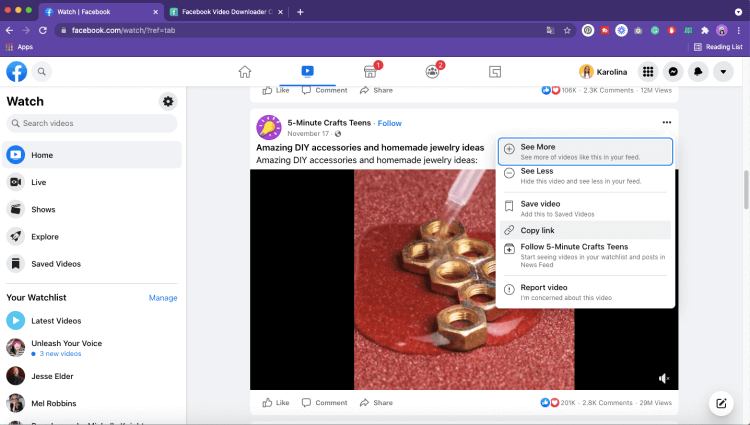
Task: Open Chrome three-dot menu
Action: point(739,30)
